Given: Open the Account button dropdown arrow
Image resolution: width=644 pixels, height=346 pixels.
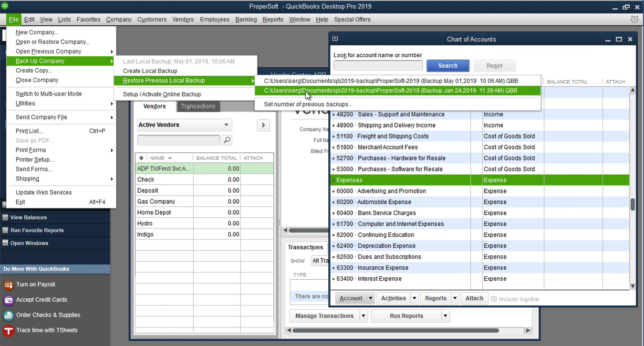Looking at the screenshot, I should pos(370,298).
